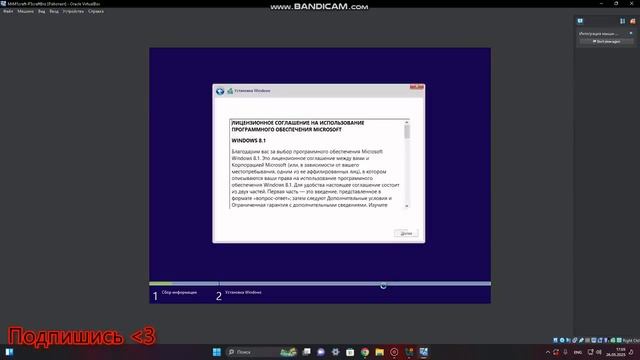Open Settings gear on the taskbar
640x360 pixels.
click(x=336, y=352)
